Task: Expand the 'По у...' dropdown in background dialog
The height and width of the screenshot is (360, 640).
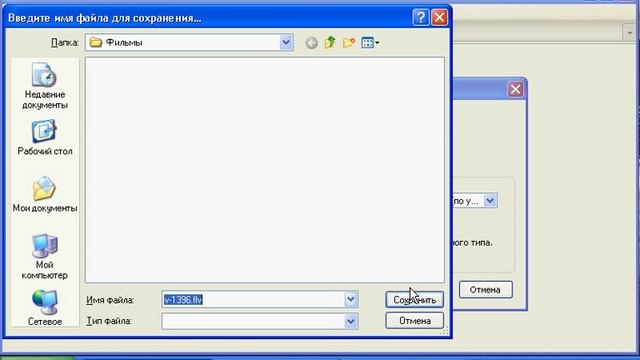Action: [x=490, y=200]
